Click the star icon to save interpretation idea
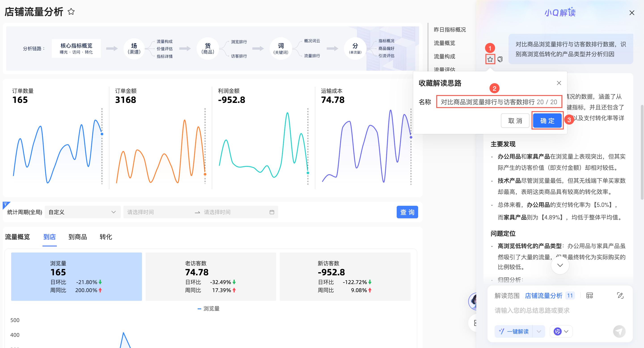644x348 pixels. point(490,59)
